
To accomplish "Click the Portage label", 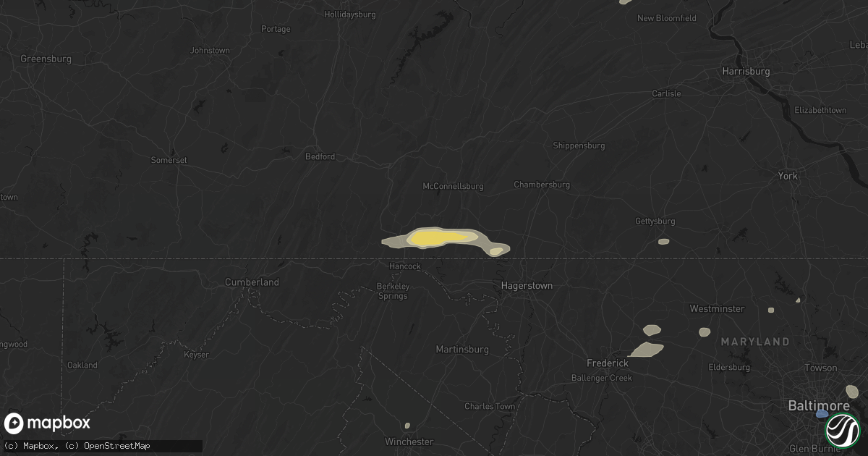I will pyautogui.click(x=276, y=29).
